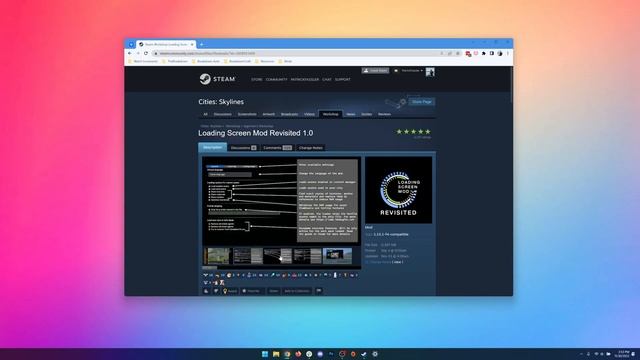Click the Share button
Viewport: 640px width, 360px height.
click(x=273, y=291)
